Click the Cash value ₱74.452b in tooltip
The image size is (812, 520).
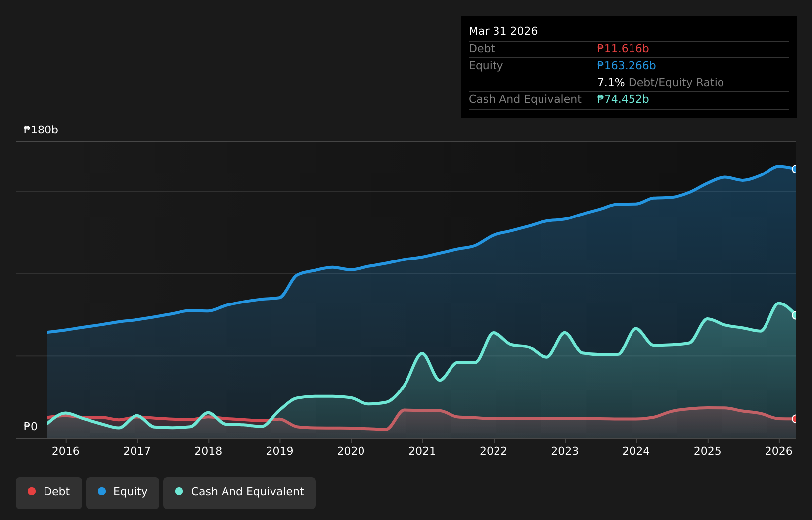(623, 99)
